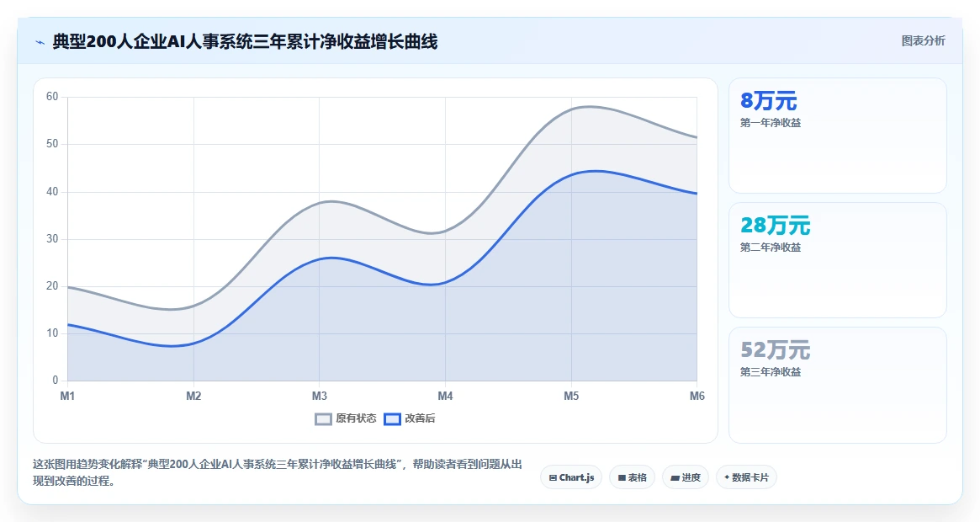Click the M3 axis label
The width and height of the screenshot is (980, 522).
point(320,397)
